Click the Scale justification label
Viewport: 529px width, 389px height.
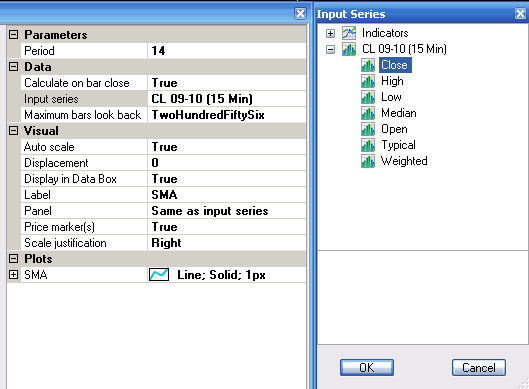click(65, 243)
